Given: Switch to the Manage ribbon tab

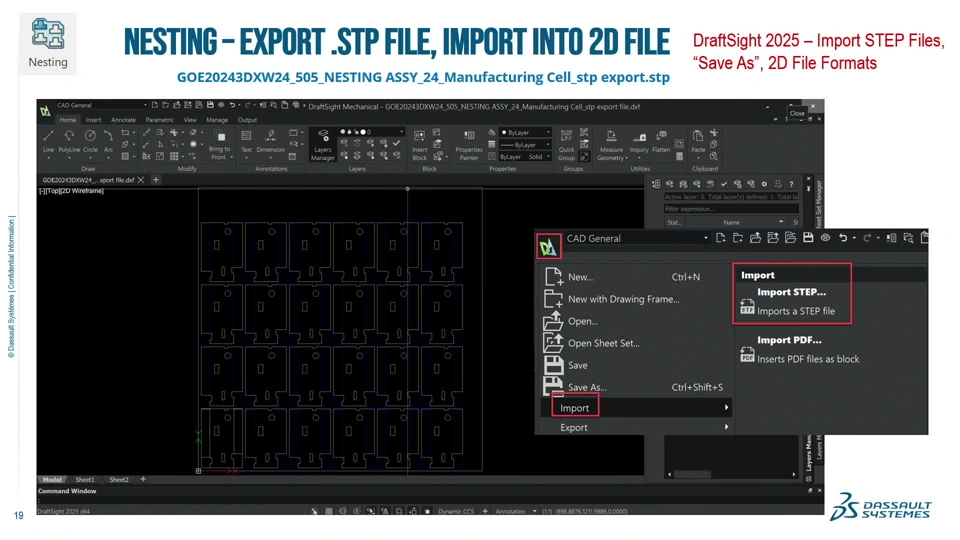Looking at the screenshot, I should point(217,120).
